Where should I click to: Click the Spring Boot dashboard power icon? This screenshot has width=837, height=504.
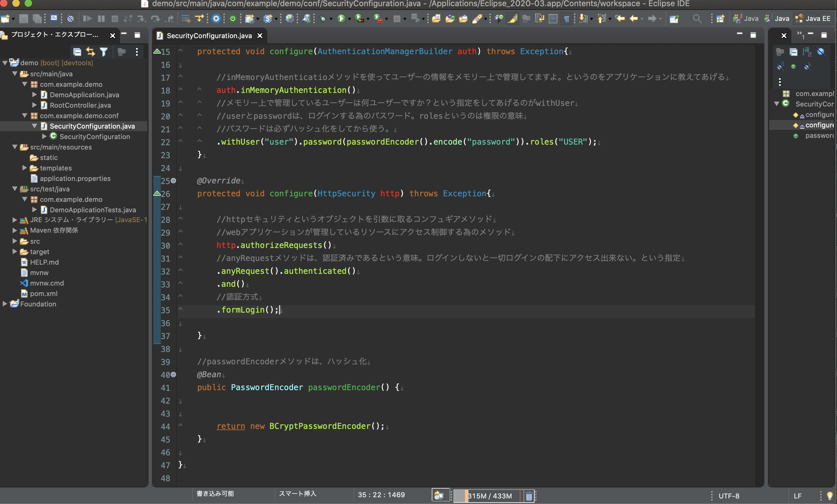click(x=233, y=19)
